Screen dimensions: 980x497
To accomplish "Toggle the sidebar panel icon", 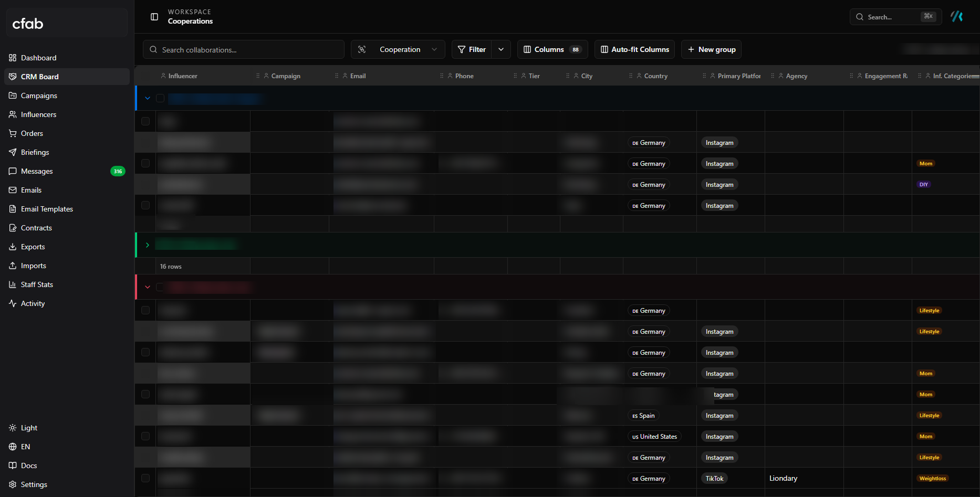I will [154, 17].
